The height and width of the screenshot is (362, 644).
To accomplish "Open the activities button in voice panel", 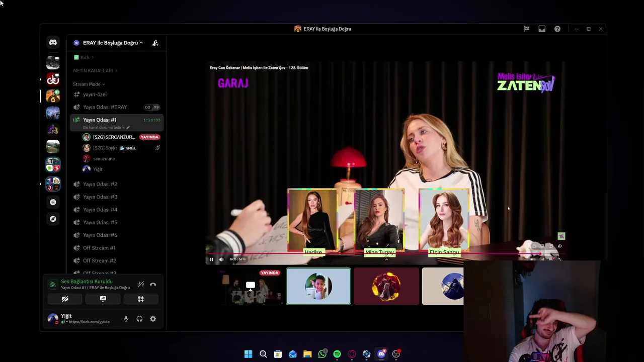I will pyautogui.click(x=141, y=299).
